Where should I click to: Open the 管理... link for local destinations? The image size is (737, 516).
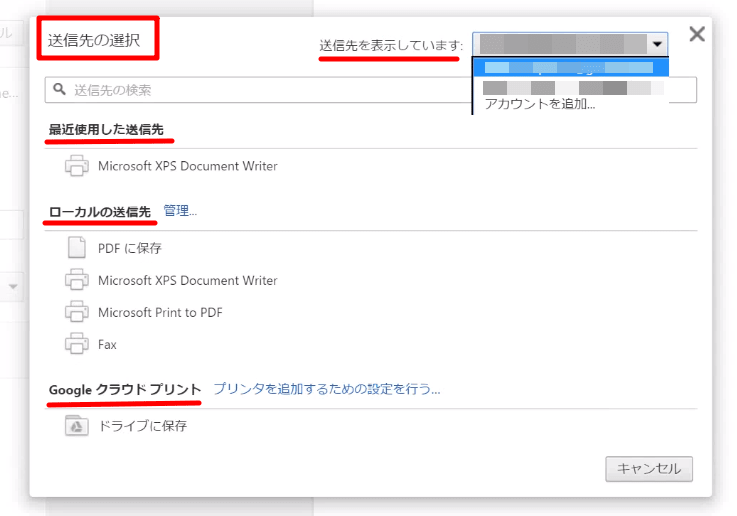[180, 211]
